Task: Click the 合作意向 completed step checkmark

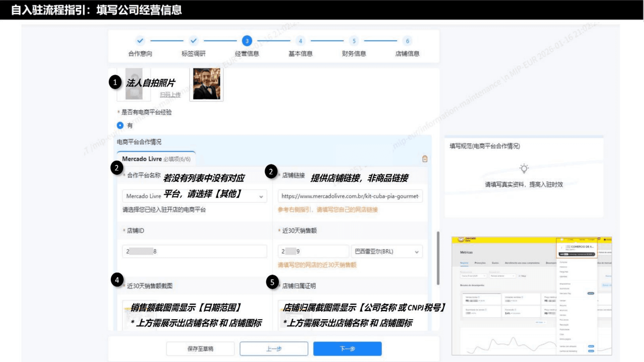Action: [140, 41]
